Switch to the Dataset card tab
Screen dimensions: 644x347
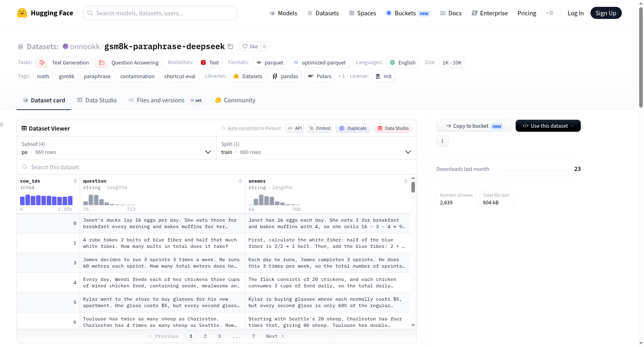pos(44,100)
